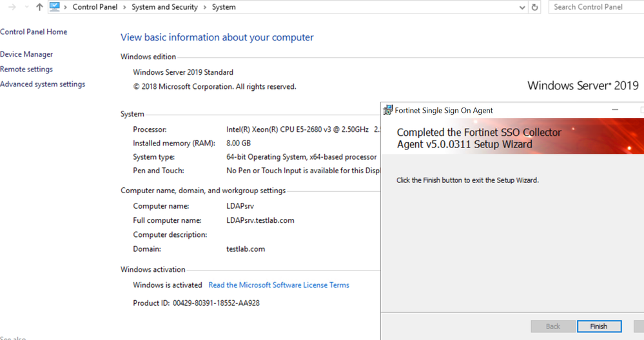This screenshot has width=644, height=340.
Task: Click System in the breadcrumb path
Action: [x=224, y=7]
